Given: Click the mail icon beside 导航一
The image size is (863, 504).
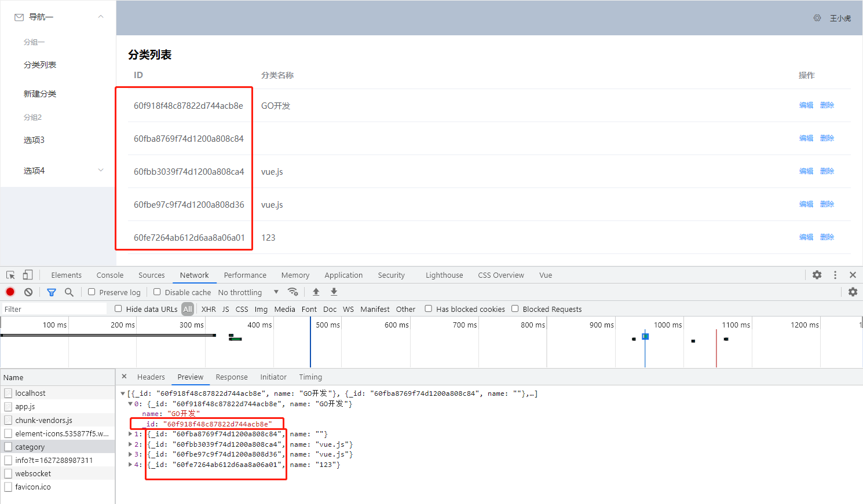Looking at the screenshot, I should 19,17.
